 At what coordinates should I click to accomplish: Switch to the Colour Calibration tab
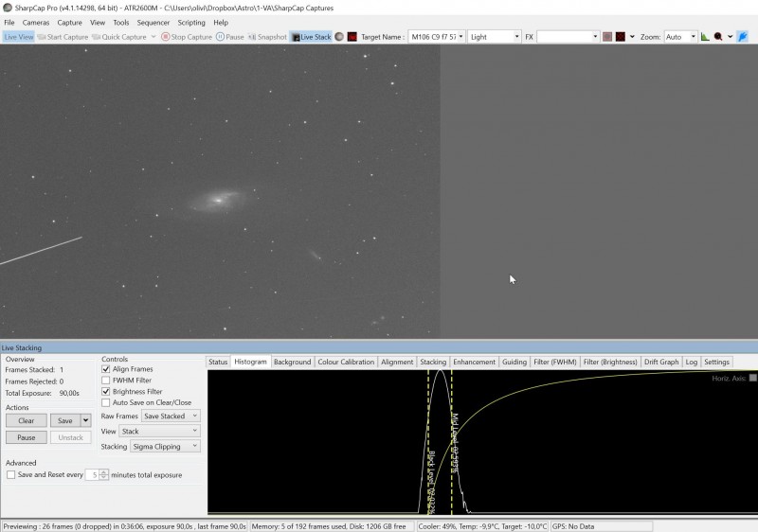tap(346, 362)
